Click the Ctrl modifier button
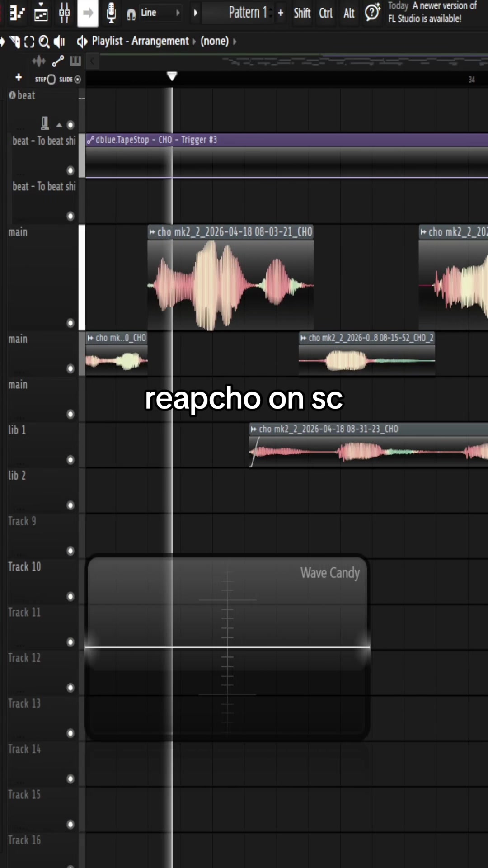This screenshot has width=488, height=868. click(326, 13)
